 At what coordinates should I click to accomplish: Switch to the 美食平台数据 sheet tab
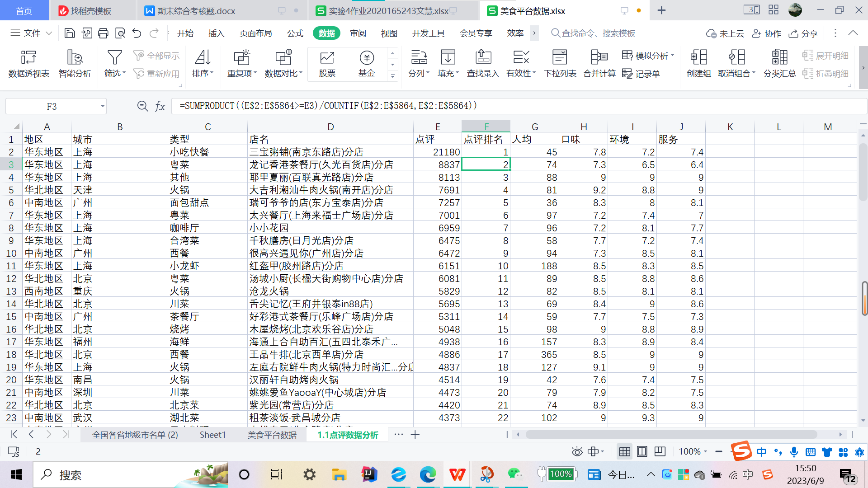(272, 435)
